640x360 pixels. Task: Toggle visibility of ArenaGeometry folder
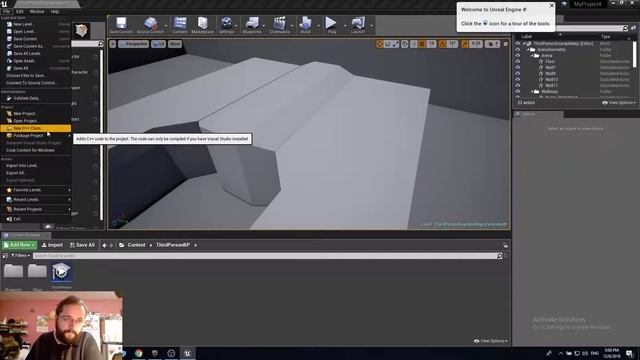click(518, 49)
